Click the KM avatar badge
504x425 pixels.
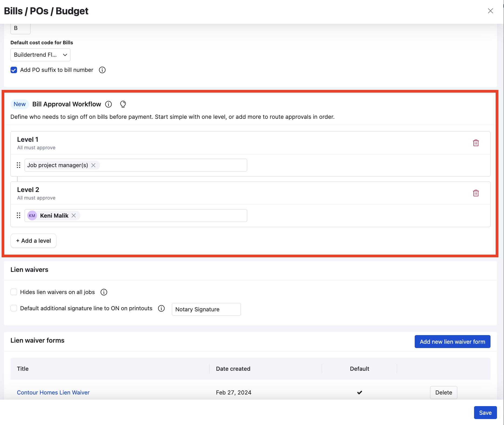tap(32, 215)
